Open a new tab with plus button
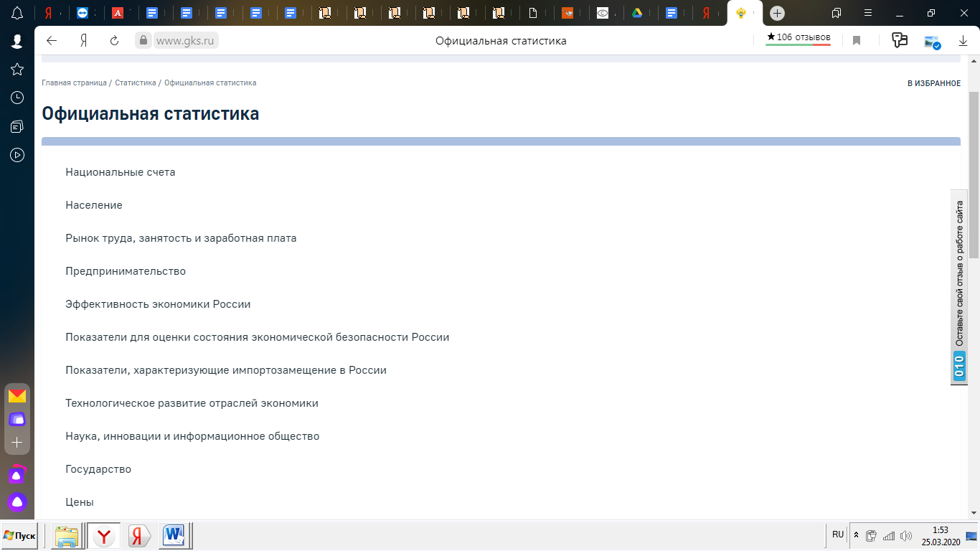Image resolution: width=980 pixels, height=551 pixels. (x=777, y=13)
